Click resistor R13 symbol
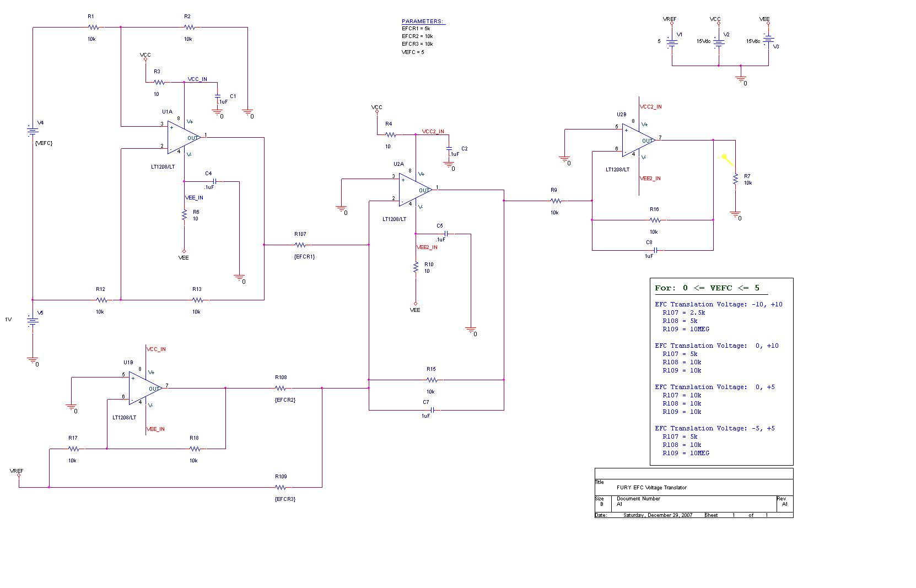The height and width of the screenshot is (588, 916). (197, 300)
